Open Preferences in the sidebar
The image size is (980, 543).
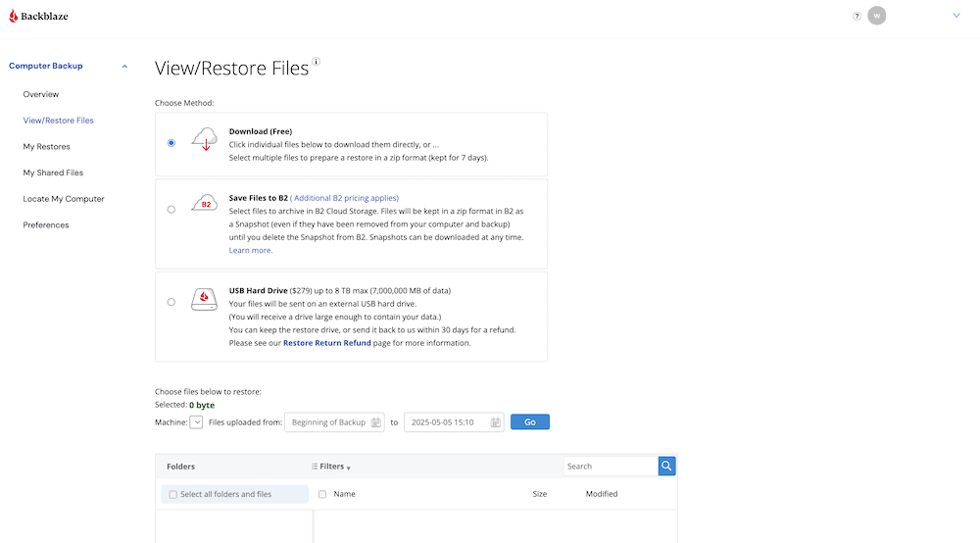click(46, 225)
